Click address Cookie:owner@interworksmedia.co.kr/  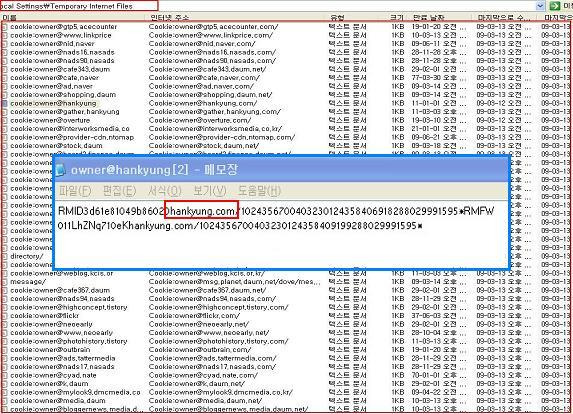point(215,129)
